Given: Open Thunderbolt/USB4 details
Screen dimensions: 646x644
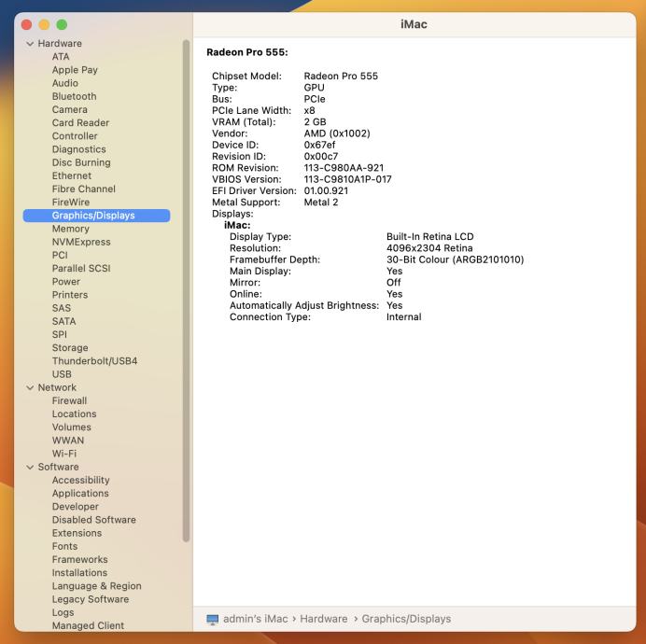Looking at the screenshot, I should coord(94,361).
